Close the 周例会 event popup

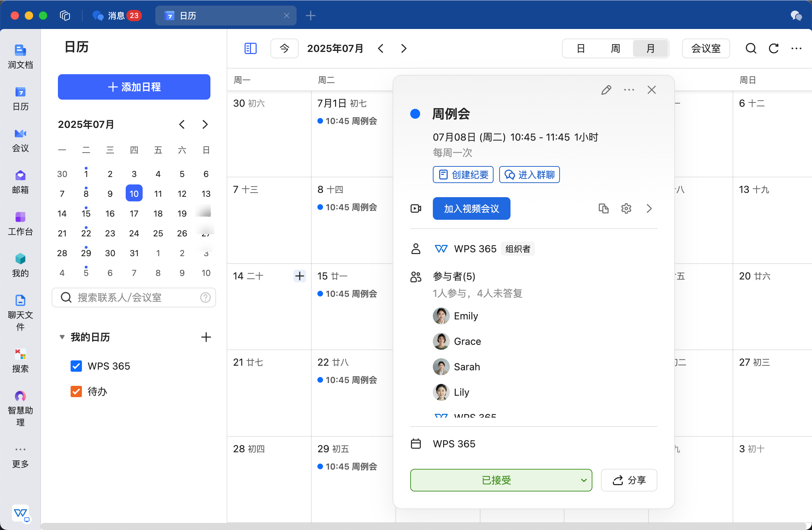[652, 90]
